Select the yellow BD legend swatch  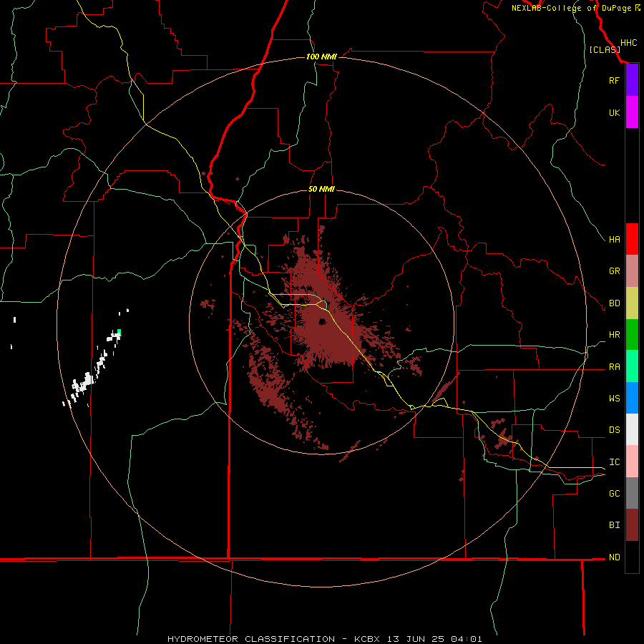click(632, 303)
